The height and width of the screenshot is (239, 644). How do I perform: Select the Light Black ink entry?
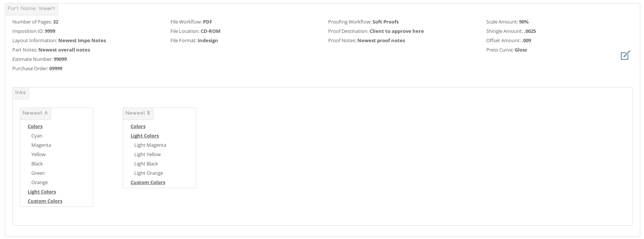146,164
